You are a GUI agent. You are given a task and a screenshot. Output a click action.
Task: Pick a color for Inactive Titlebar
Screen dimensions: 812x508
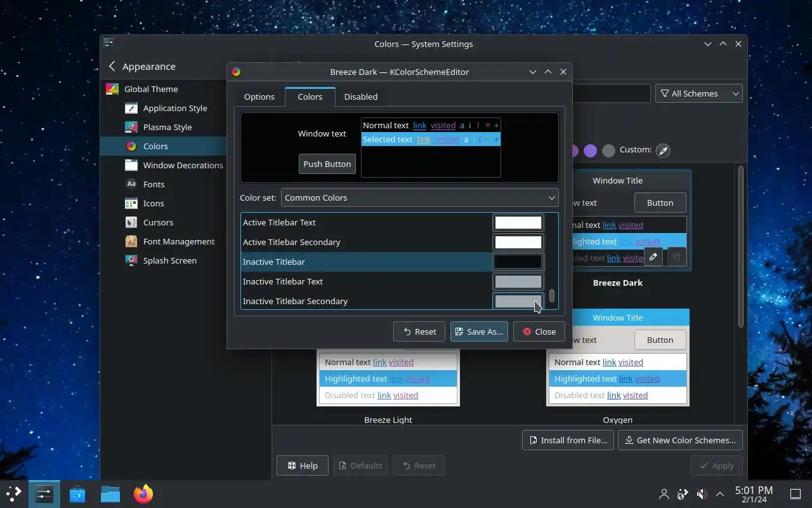click(518, 262)
